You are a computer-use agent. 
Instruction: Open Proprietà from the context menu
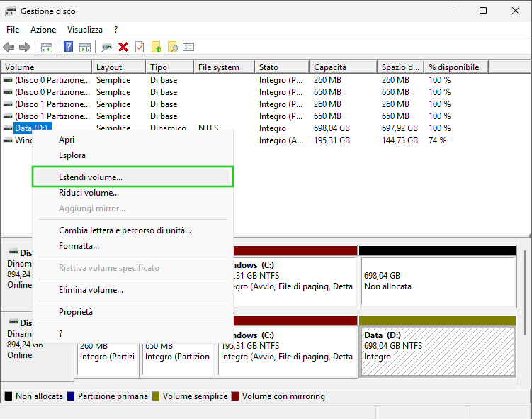coord(76,312)
